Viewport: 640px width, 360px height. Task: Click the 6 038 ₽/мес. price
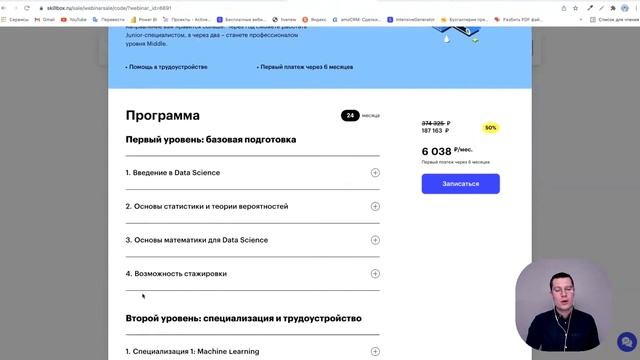[447, 151]
